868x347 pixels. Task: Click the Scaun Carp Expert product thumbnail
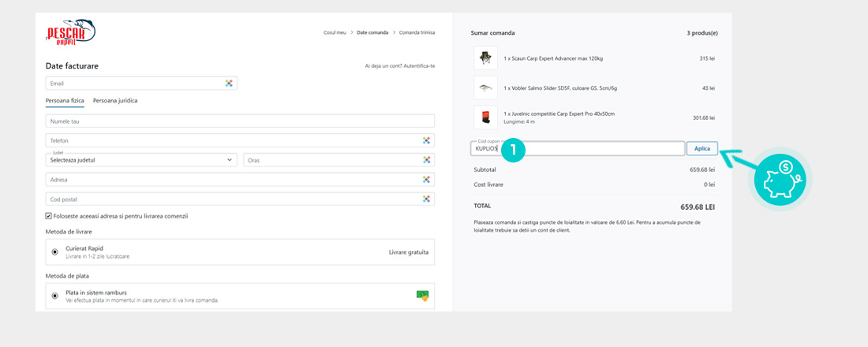pos(485,58)
